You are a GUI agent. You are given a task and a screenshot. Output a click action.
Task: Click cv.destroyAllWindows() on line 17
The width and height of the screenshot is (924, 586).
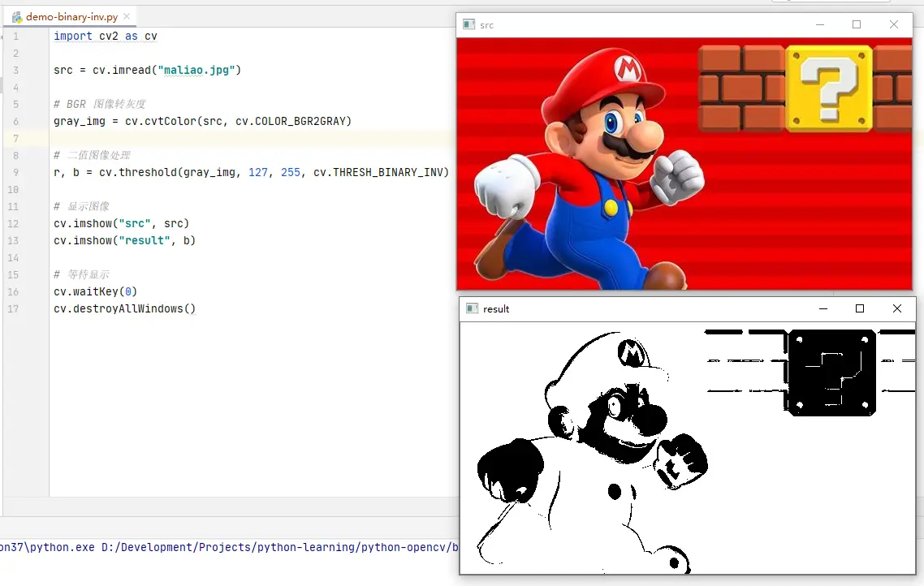pyautogui.click(x=124, y=309)
